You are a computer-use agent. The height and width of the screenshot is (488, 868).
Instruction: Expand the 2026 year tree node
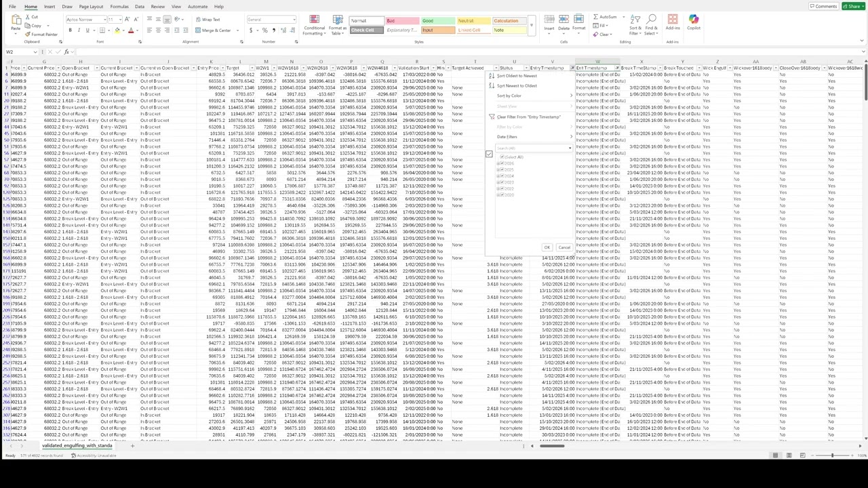[x=498, y=163]
